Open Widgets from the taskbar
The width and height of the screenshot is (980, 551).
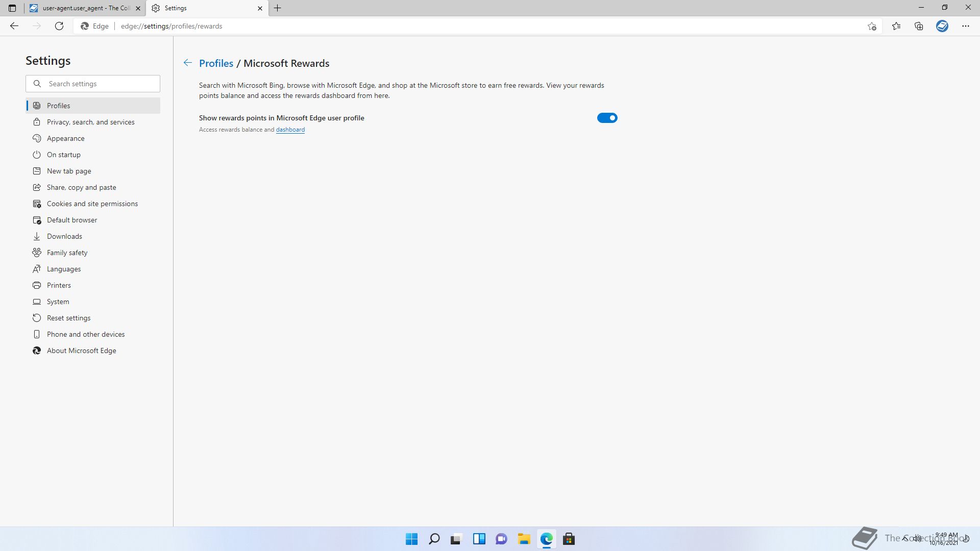479,539
